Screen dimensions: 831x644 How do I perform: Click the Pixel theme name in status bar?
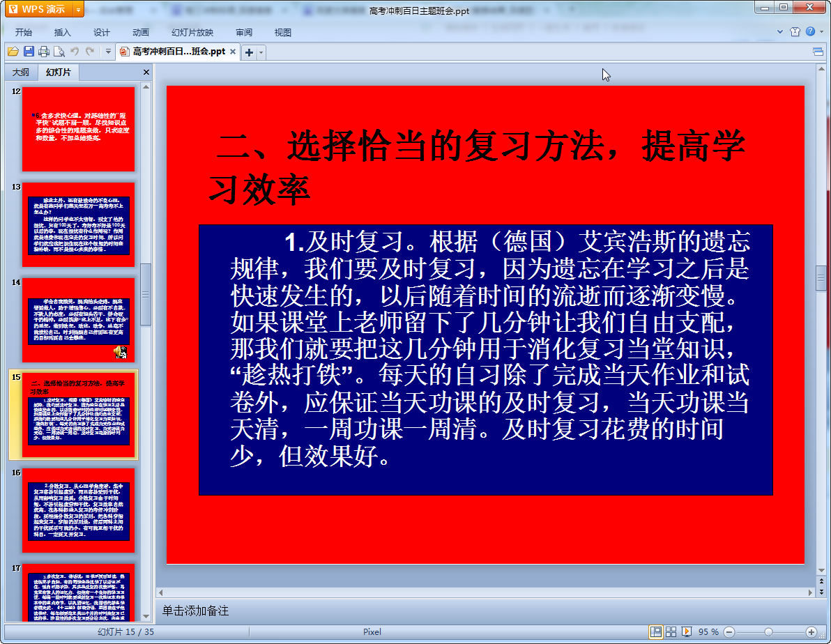(372, 632)
